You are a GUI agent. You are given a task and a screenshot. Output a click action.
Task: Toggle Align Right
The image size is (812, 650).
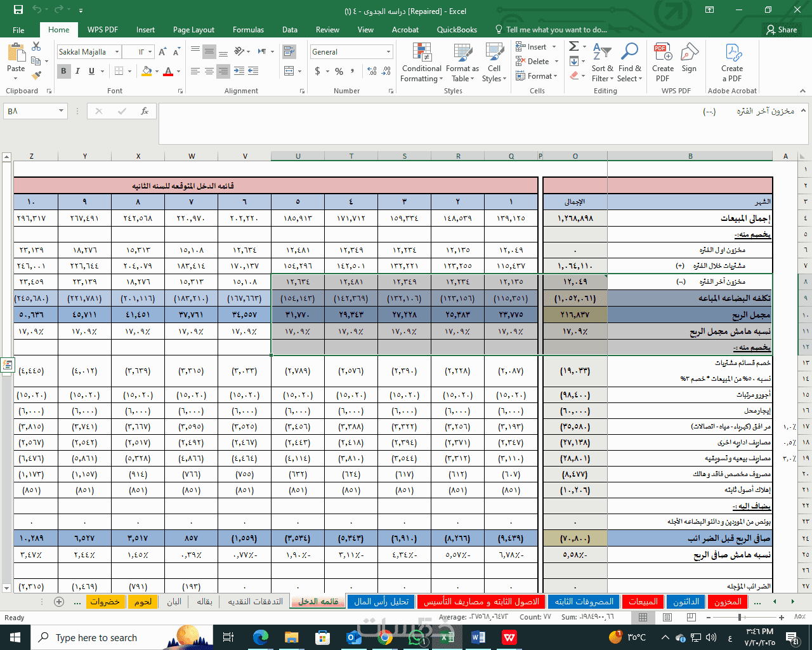pos(223,71)
